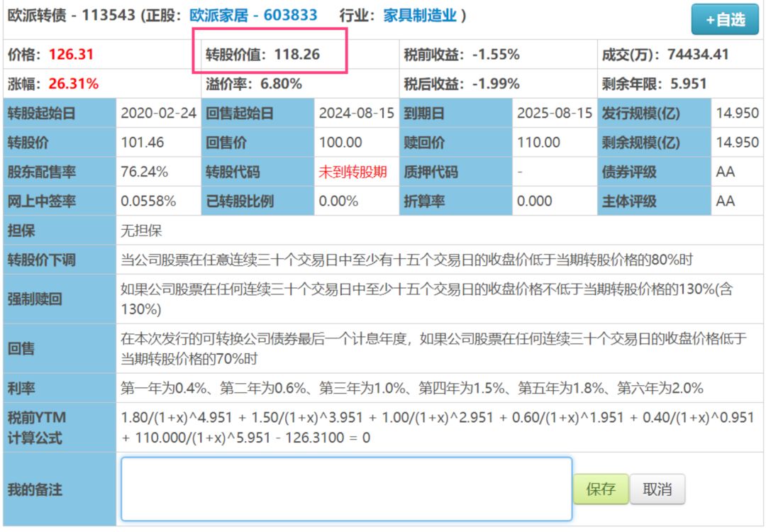Select the 税后收益: -1.99% text

(x=462, y=84)
